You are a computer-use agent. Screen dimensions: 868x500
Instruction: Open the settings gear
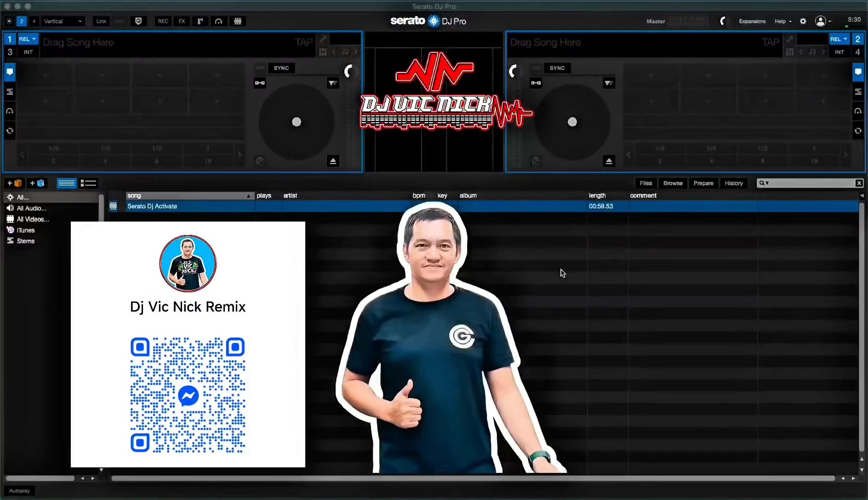pyautogui.click(x=803, y=21)
